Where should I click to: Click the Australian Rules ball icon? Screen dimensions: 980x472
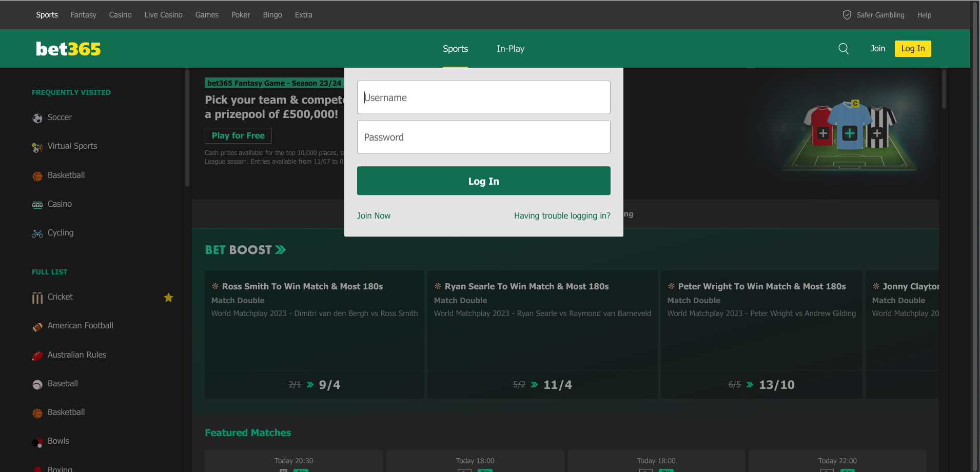point(37,356)
